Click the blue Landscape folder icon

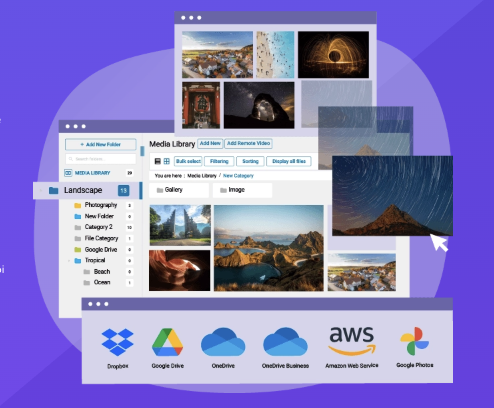[x=53, y=190]
